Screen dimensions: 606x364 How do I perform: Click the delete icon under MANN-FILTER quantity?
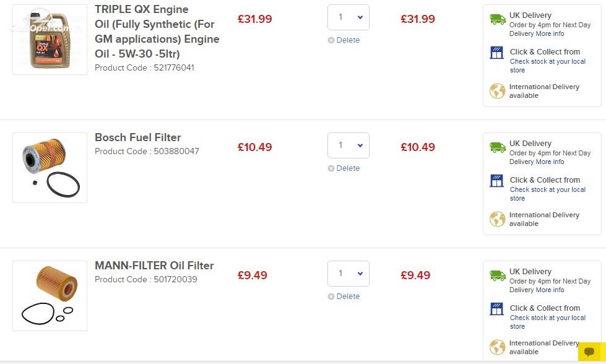(x=331, y=297)
